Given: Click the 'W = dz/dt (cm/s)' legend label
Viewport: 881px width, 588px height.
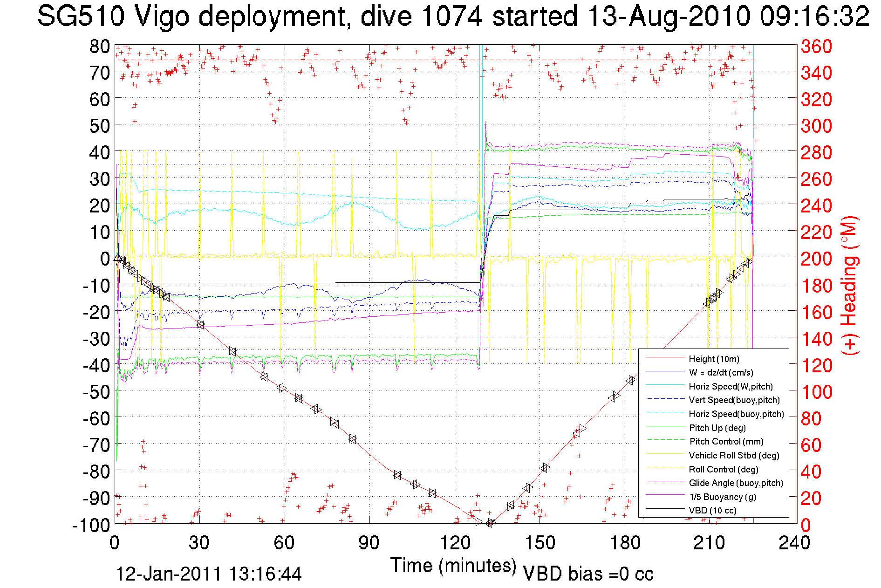Looking at the screenshot, I should [721, 372].
